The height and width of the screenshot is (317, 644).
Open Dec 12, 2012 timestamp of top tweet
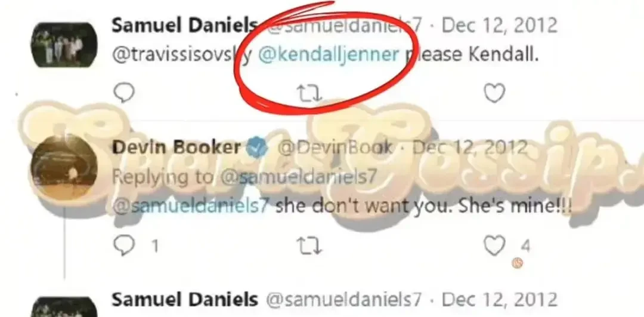tap(500, 26)
